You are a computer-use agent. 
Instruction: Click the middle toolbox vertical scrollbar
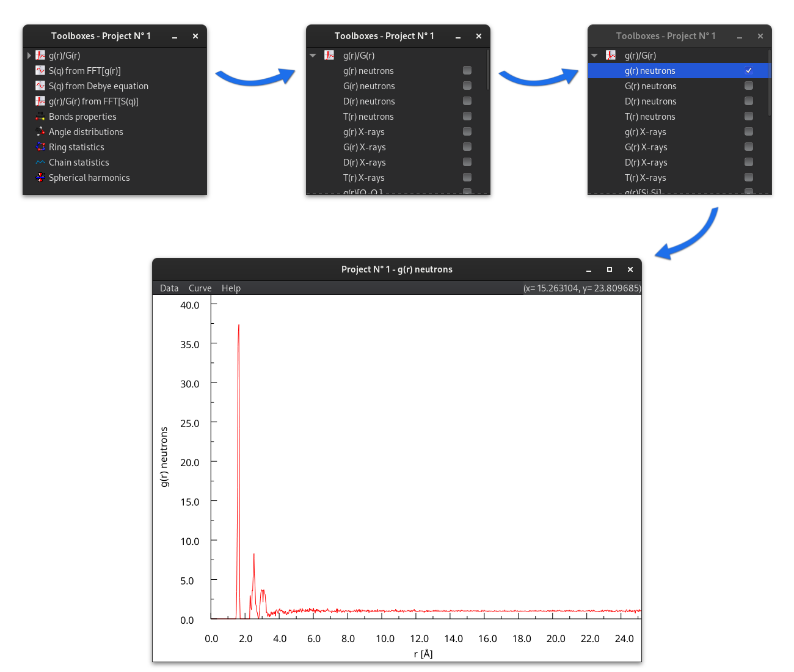point(487,70)
